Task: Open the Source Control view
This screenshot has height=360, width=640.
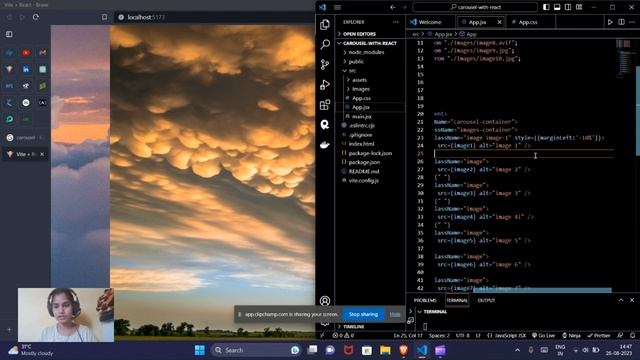Action: (x=325, y=64)
